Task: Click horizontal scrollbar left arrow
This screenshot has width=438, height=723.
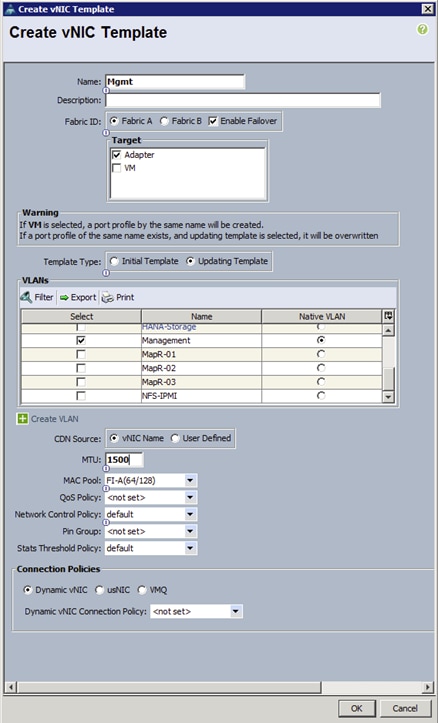Action: click(x=11, y=687)
